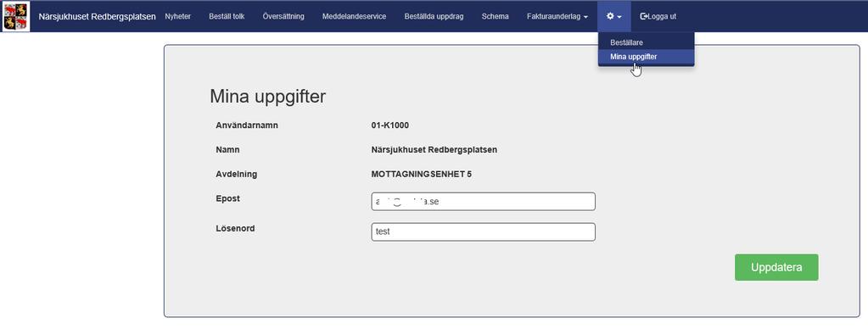Open Meddelandeservice page

tap(355, 17)
